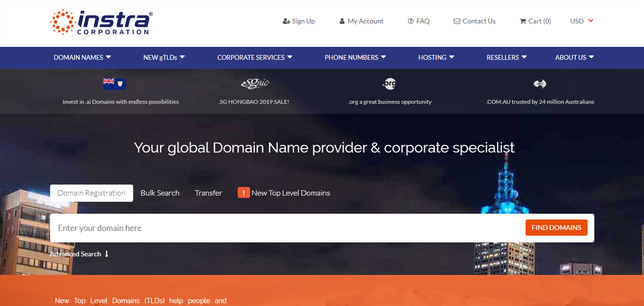
Task: Click the SGNIC logo icon
Action: coord(255,84)
